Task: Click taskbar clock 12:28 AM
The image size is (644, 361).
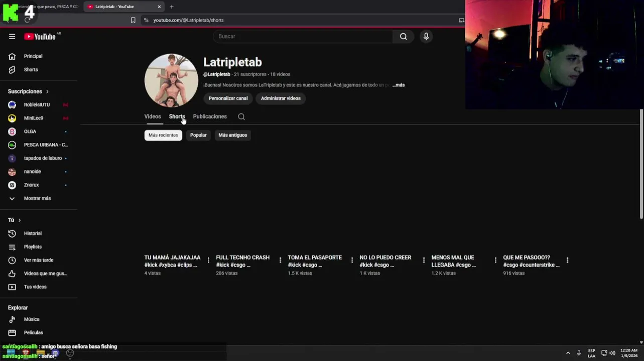Action: click(628, 353)
